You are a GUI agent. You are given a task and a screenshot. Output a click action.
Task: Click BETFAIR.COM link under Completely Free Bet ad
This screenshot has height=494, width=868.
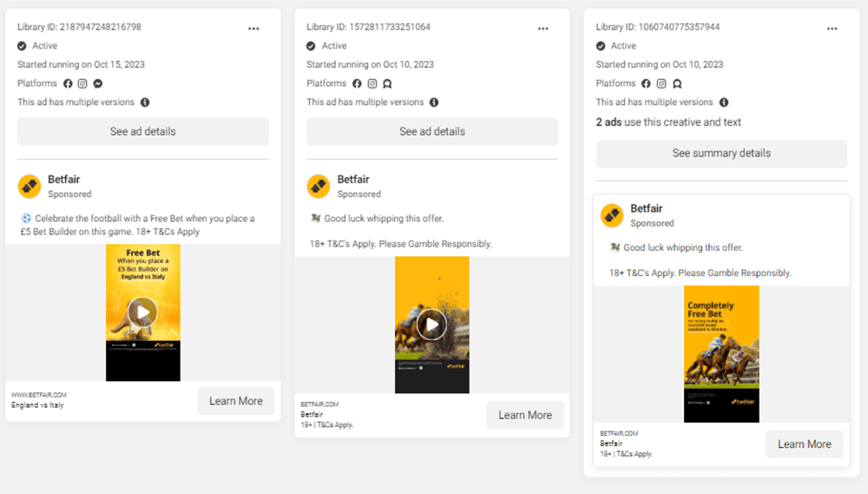619,433
